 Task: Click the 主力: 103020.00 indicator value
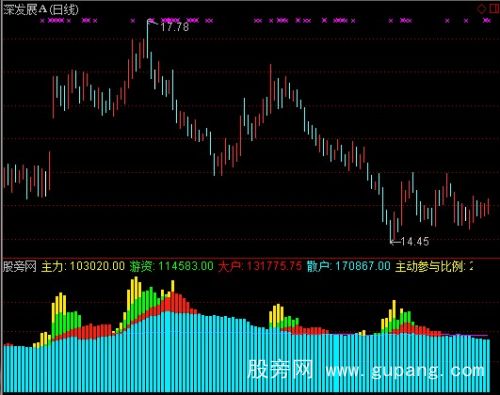[x=83, y=266]
